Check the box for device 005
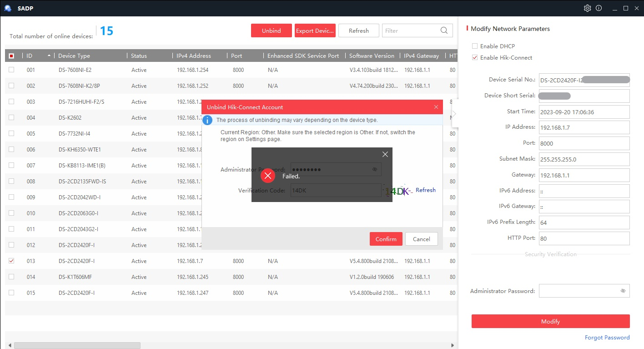 pos(11,133)
